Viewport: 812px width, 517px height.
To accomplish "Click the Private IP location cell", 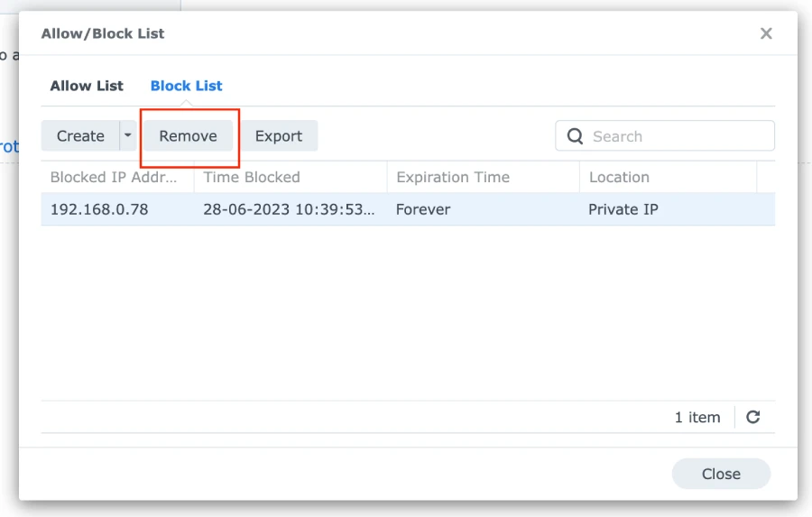I will tap(623, 209).
